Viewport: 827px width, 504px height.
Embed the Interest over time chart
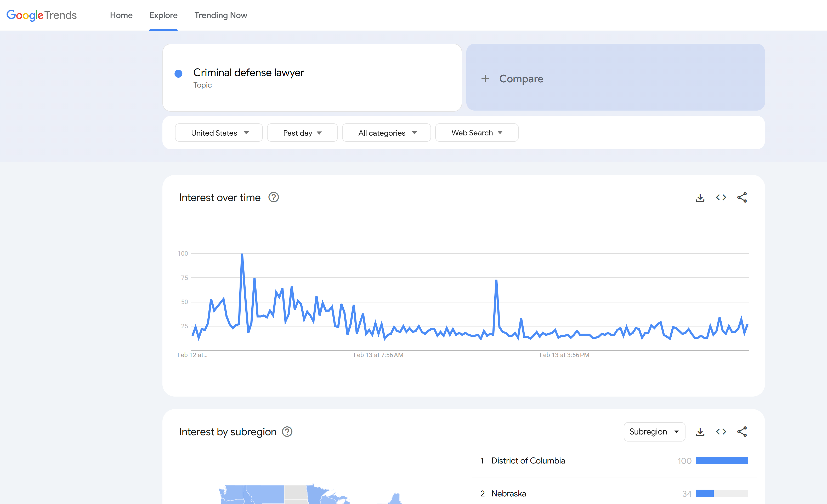[x=721, y=198]
